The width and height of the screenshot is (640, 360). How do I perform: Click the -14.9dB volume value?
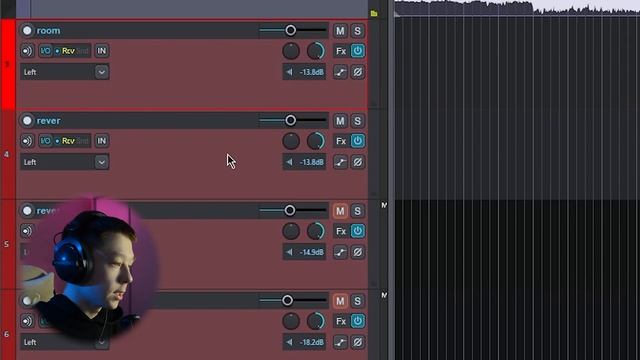tap(312, 252)
